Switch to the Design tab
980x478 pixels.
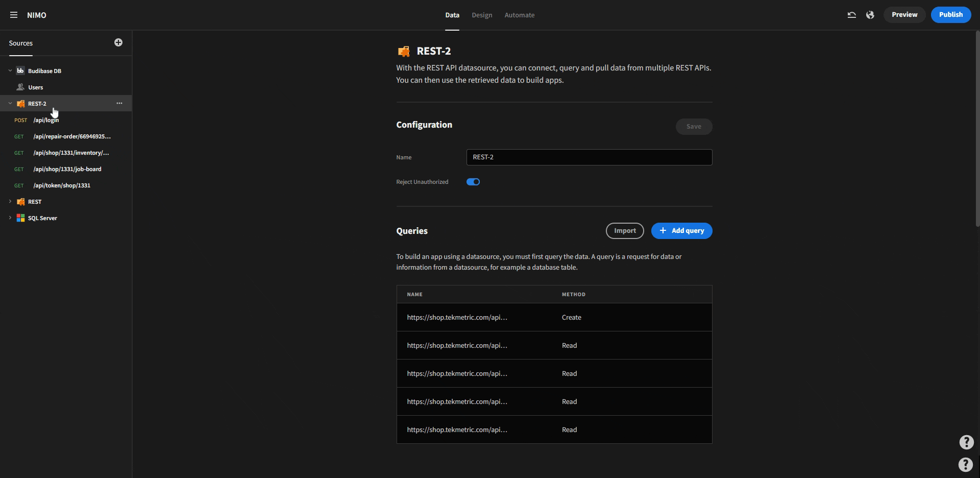tap(482, 15)
